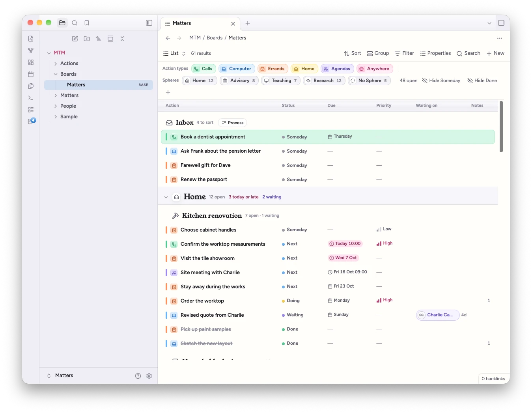Create a new note icon
This screenshot has height=413, width=532.
coord(75,39)
